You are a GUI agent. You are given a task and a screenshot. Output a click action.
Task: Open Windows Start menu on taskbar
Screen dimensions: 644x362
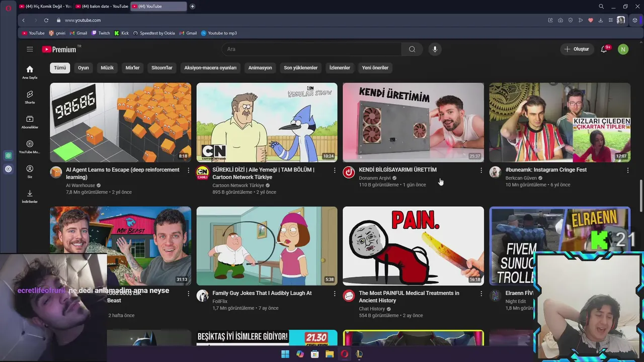tap(285, 354)
